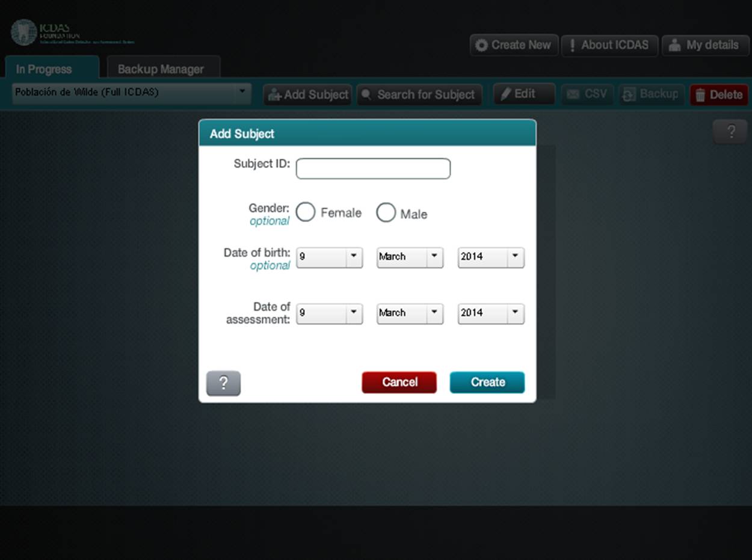This screenshot has height=560, width=752.
Task: Click the Delete trash icon
Action: pos(700,95)
